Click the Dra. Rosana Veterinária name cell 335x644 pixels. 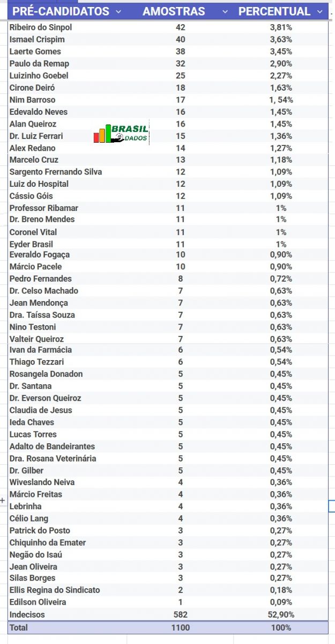(53, 458)
